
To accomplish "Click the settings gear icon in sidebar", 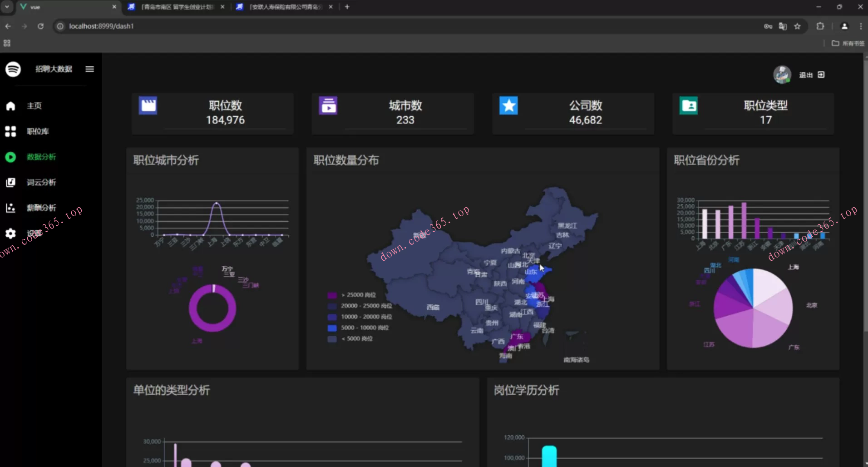I will [10, 233].
